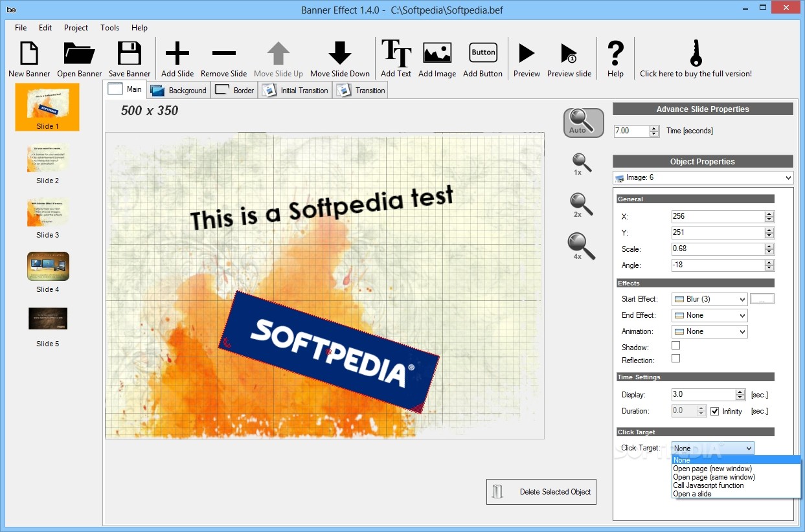Open the Image: 6 object selector dropdown
The width and height of the screenshot is (805, 532).
pos(703,177)
